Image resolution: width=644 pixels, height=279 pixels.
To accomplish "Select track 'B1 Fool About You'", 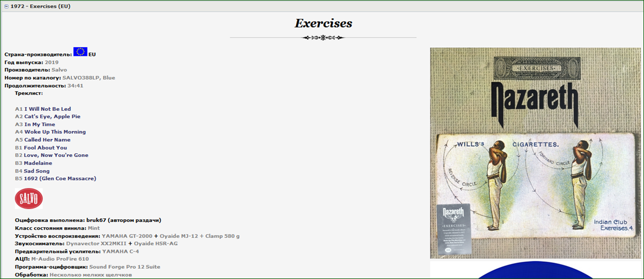I will pos(41,147).
